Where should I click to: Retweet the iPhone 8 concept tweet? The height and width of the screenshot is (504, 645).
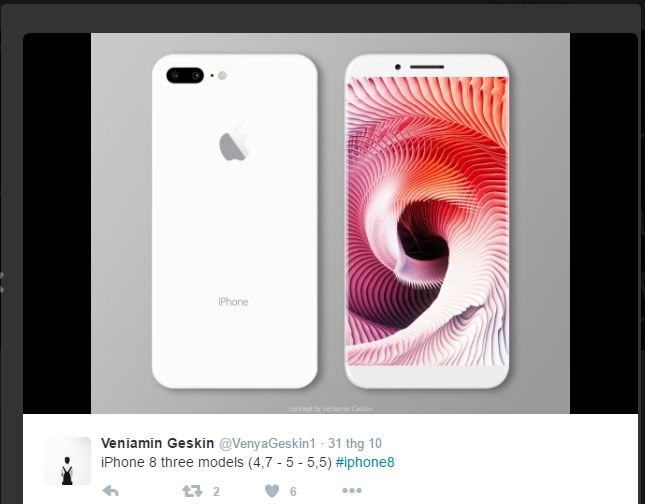(x=192, y=491)
